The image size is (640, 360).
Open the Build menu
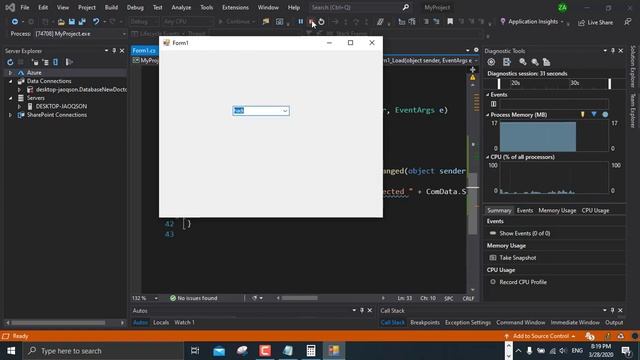click(x=111, y=7)
